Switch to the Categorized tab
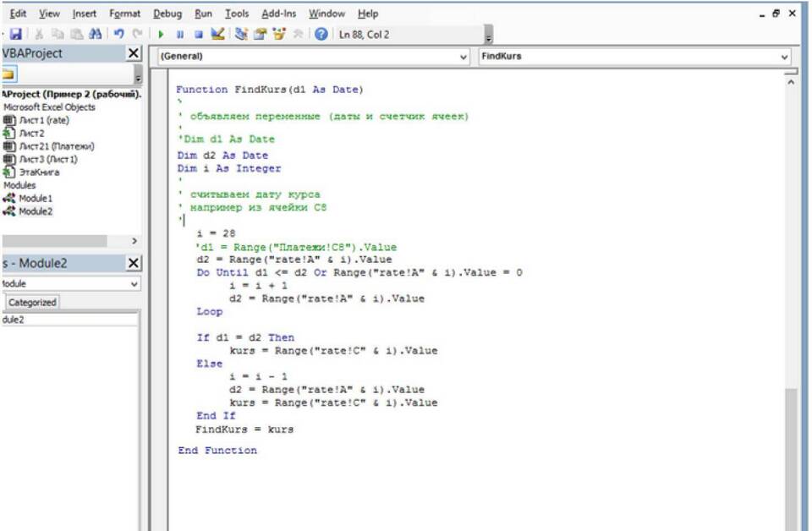This screenshot has width=812, height=531. [x=32, y=302]
